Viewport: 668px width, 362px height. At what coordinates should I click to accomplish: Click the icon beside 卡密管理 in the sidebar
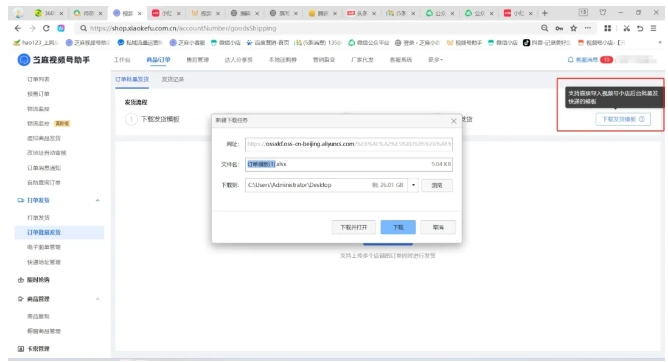(x=20, y=349)
